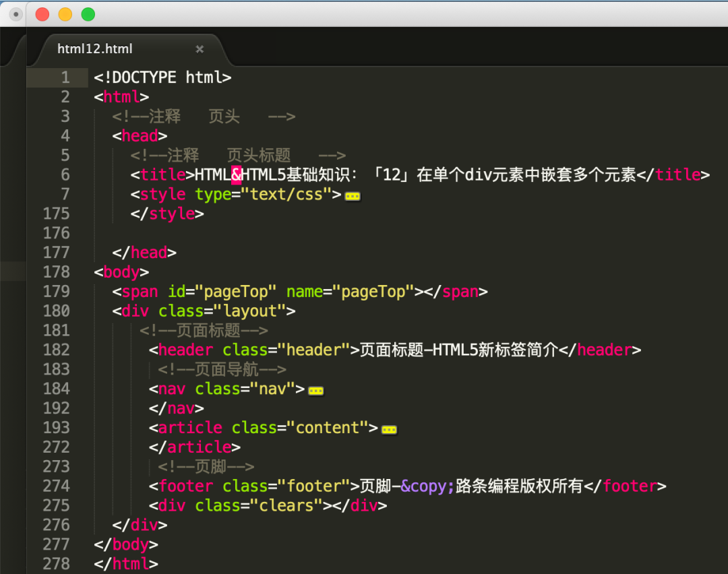
Task: Close the html12.html tab
Action: [x=200, y=49]
